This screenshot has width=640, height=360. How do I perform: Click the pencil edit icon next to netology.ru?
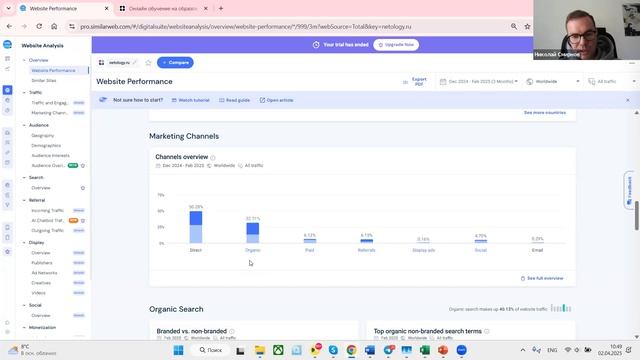(134, 62)
